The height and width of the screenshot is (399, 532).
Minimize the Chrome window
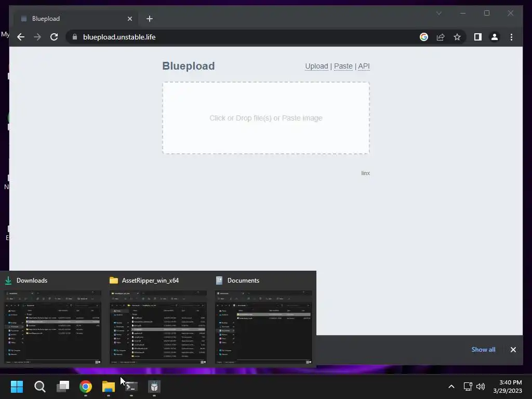coord(463,13)
